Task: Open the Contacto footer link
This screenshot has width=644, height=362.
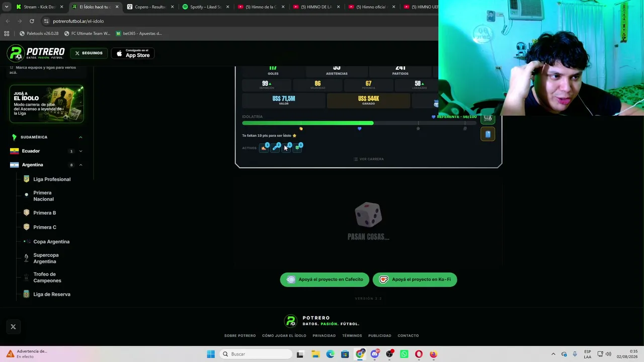Action: click(x=408, y=336)
